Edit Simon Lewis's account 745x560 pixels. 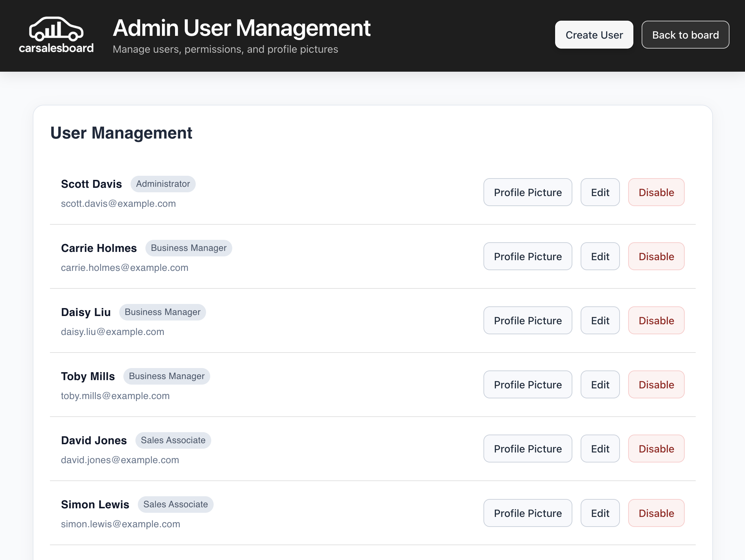pos(600,513)
